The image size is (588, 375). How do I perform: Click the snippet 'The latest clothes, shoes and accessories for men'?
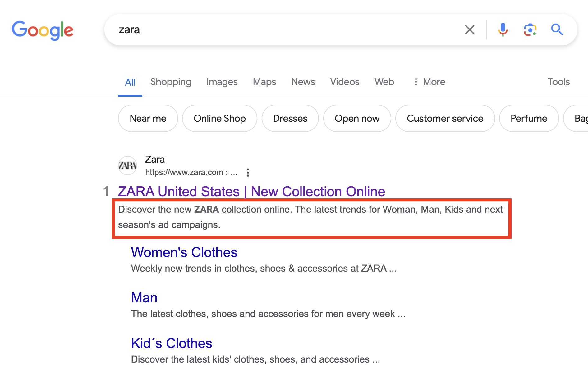point(268,314)
